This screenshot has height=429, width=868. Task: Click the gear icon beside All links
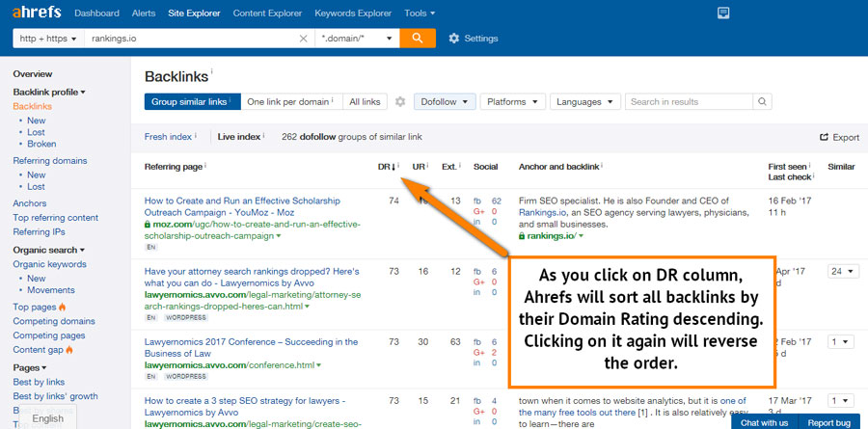point(400,102)
